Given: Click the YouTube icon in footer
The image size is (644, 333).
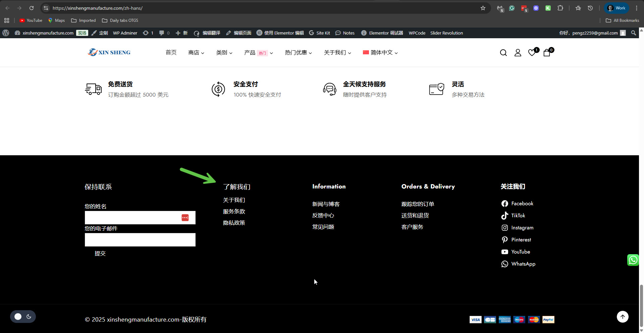Looking at the screenshot, I should click(504, 252).
